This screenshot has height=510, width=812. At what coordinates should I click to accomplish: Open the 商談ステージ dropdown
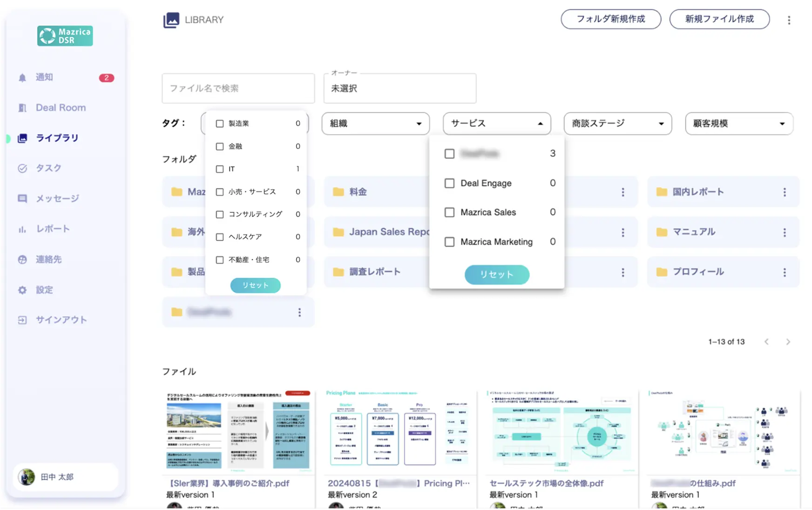pyautogui.click(x=617, y=123)
